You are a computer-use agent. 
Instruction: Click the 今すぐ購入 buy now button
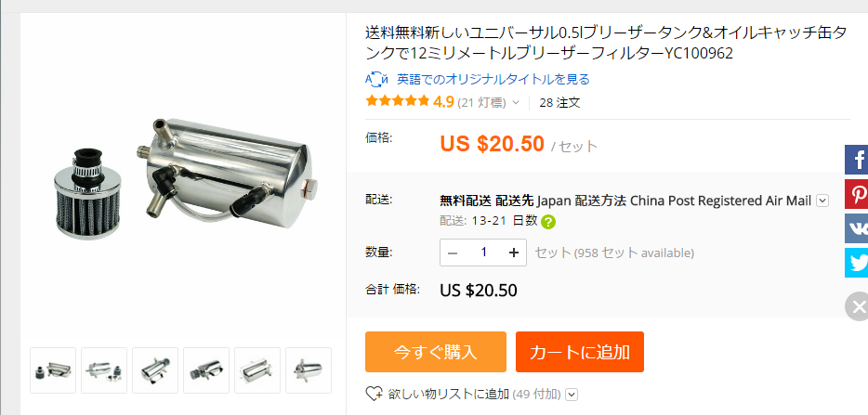click(436, 352)
